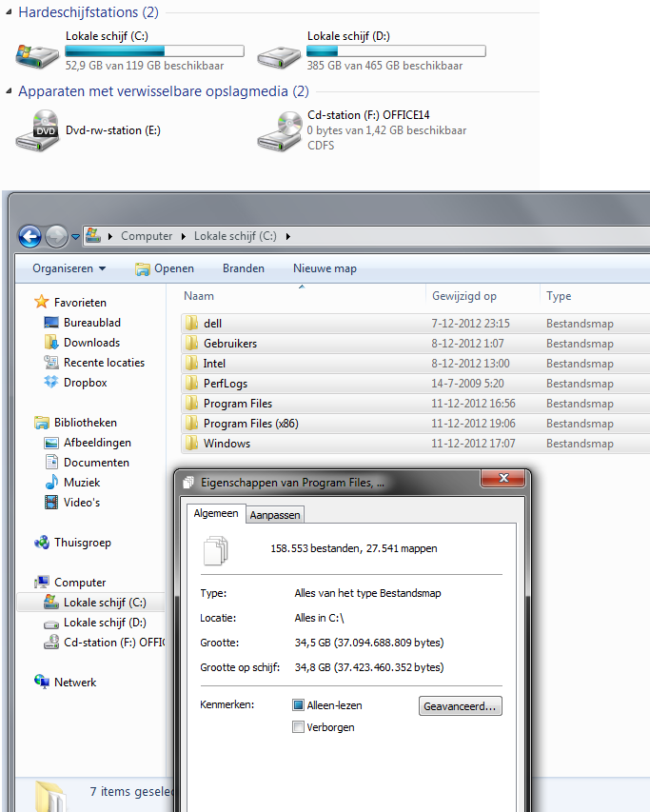Select the PerfLogs folder icon
Screen dimensions: 650x812
[191, 384]
